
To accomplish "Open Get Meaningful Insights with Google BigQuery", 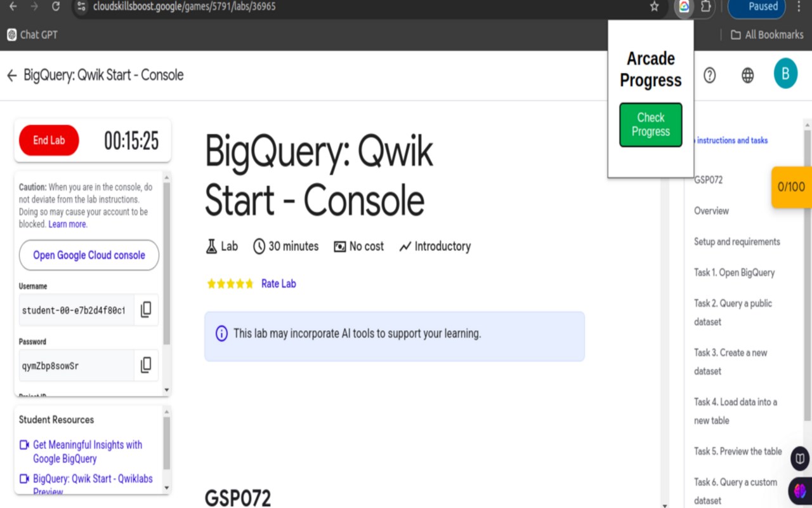I will [x=88, y=451].
